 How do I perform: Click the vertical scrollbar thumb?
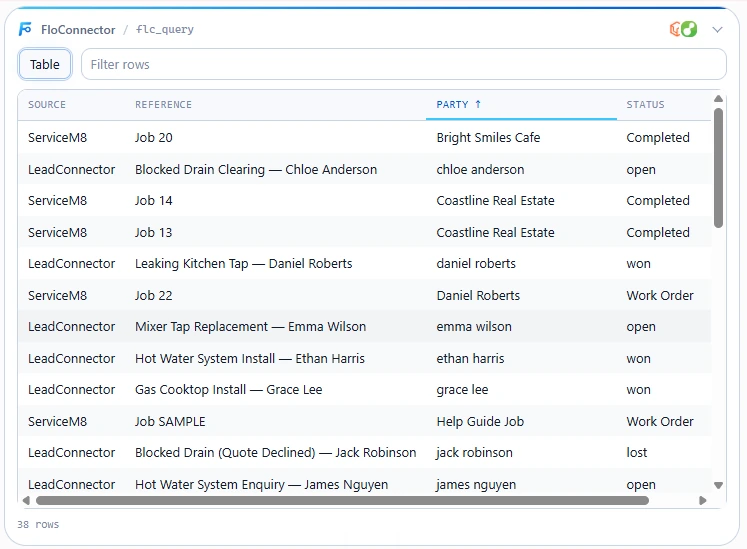718,168
